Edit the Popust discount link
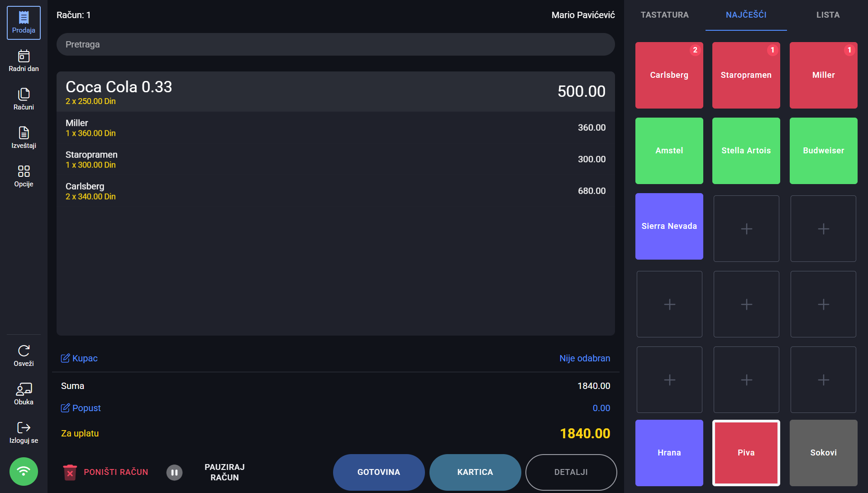The image size is (868, 493). pos(81,408)
